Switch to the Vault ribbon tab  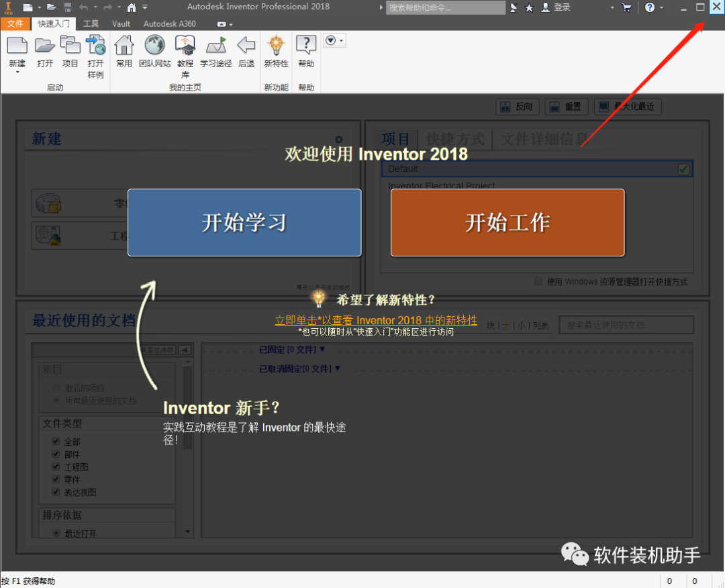(x=121, y=23)
